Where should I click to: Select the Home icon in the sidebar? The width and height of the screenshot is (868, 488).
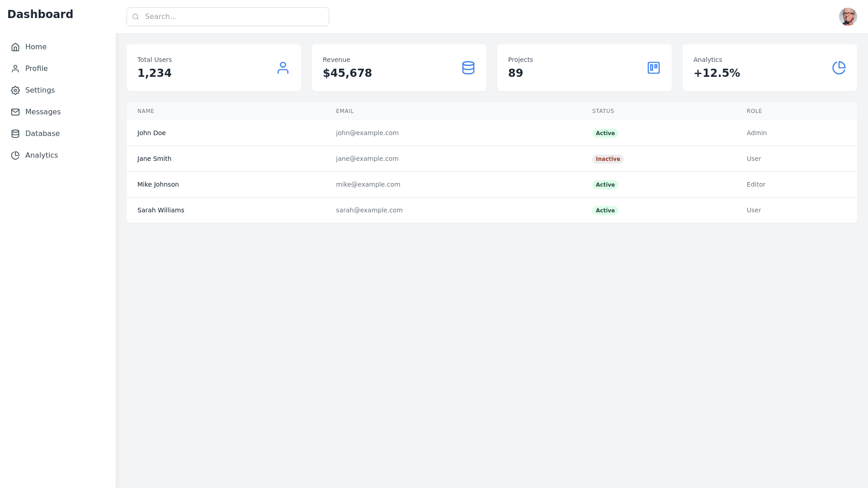(x=15, y=47)
